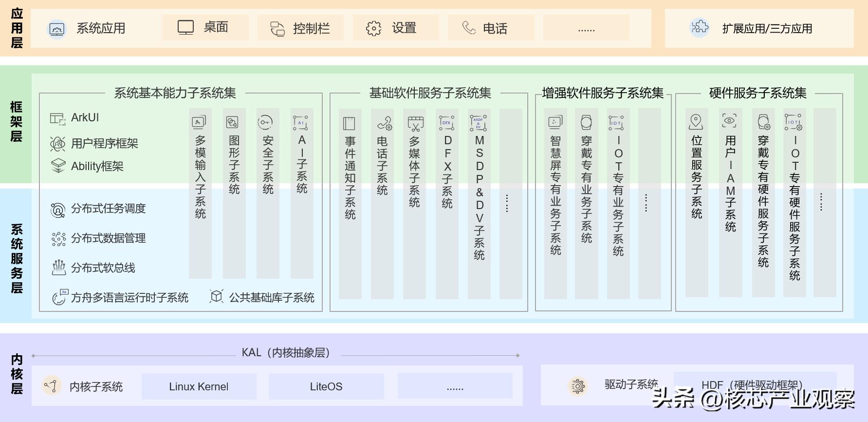
Task: Click the 事件通知子系统 icon
Action: 349,123
